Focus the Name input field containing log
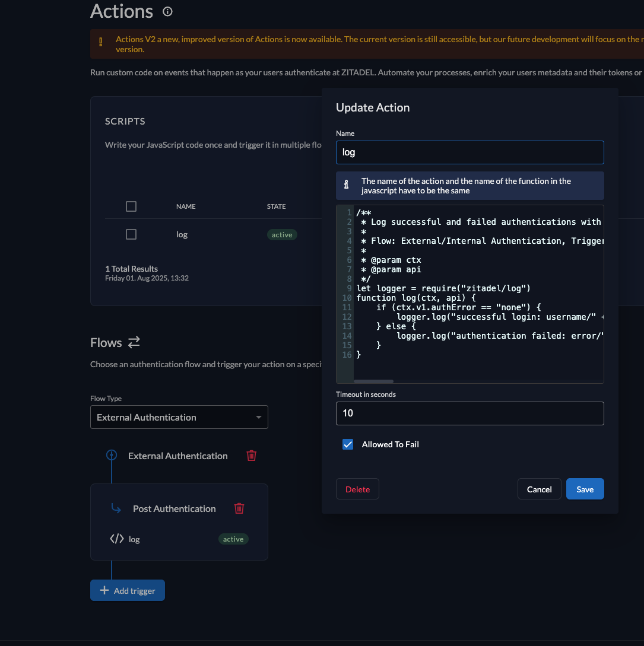Image resolution: width=644 pixels, height=646 pixels. (469, 152)
